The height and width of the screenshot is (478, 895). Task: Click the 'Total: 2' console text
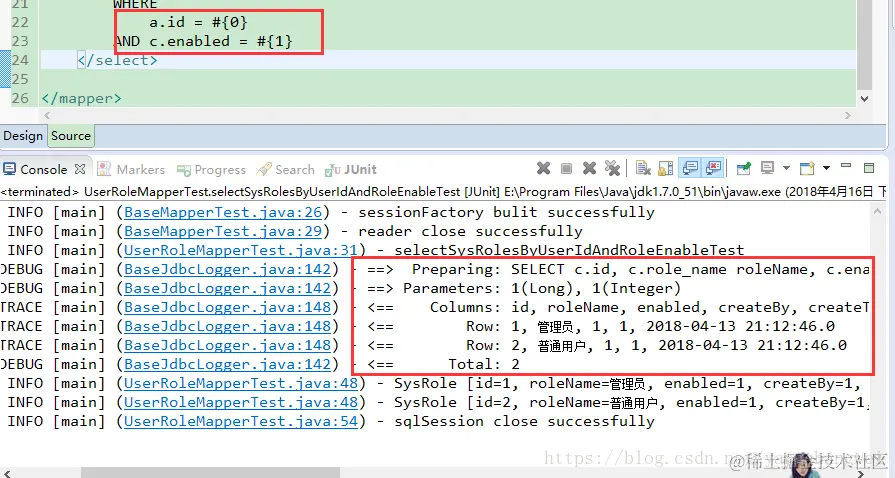click(x=484, y=364)
